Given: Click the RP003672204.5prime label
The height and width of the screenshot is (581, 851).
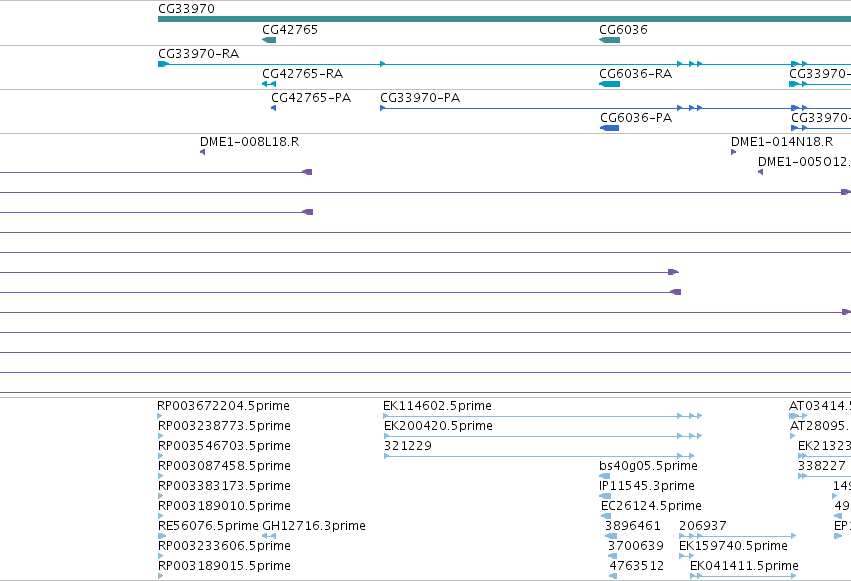Looking at the screenshot, I should pyautogui.click(x=223, y=406).
